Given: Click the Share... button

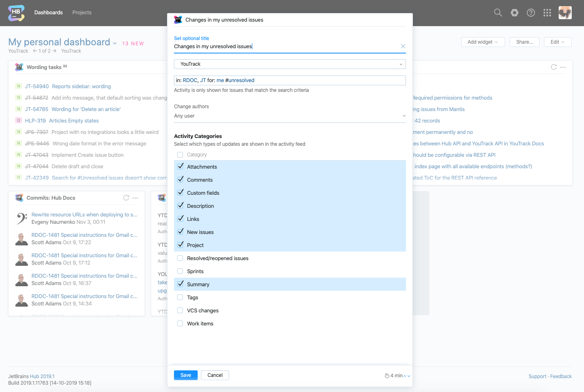Looking at the screenshot, I should tap(524, 42).
